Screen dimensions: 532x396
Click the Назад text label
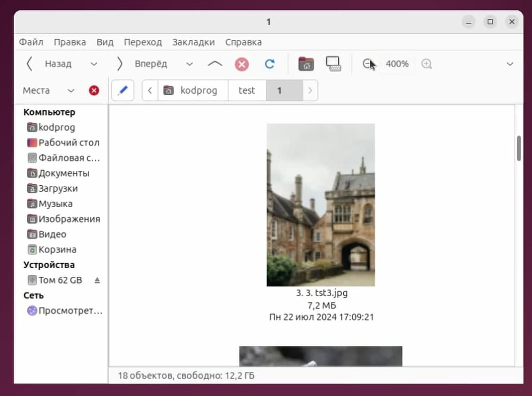pos(59,64)
